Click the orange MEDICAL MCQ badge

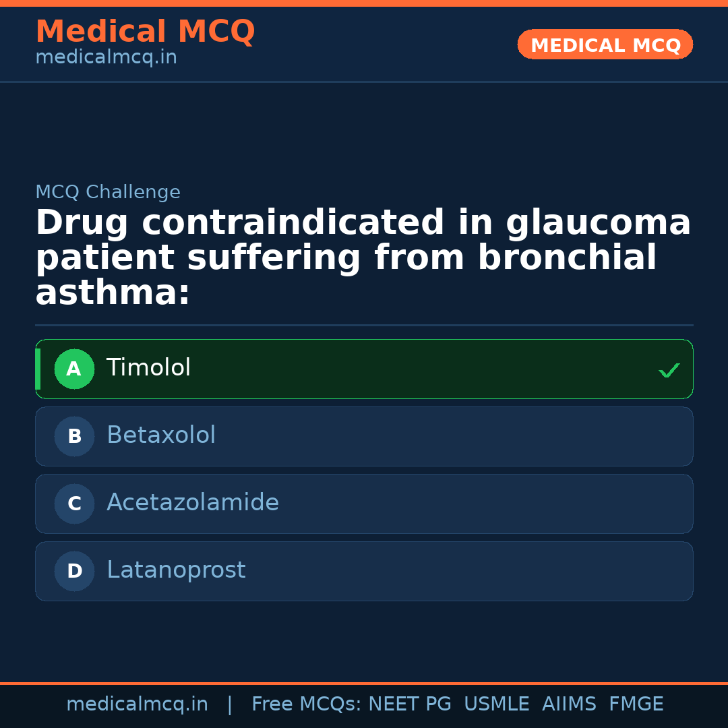point(605,44)
